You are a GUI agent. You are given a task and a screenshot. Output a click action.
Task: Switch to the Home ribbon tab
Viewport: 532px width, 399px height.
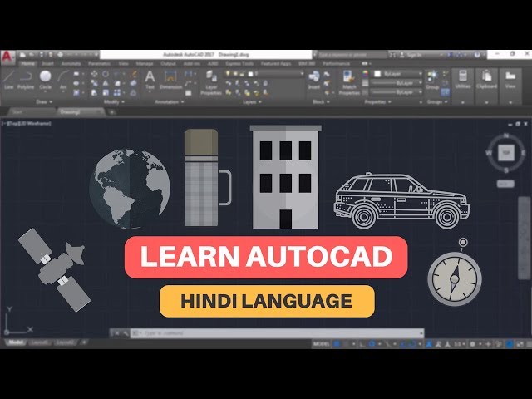tap(27, 63)
